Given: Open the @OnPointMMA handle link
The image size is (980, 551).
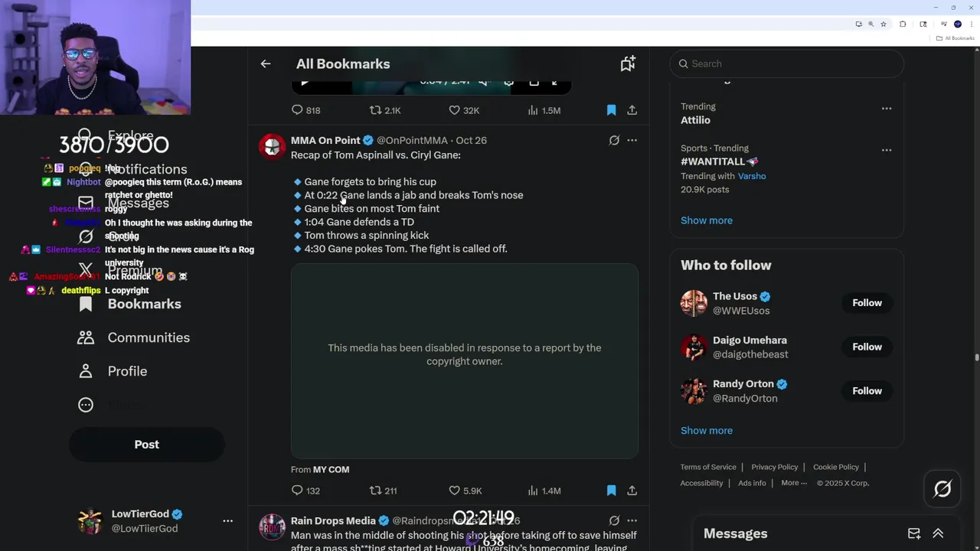Looking at the screenshot, I should pos(412,140).
